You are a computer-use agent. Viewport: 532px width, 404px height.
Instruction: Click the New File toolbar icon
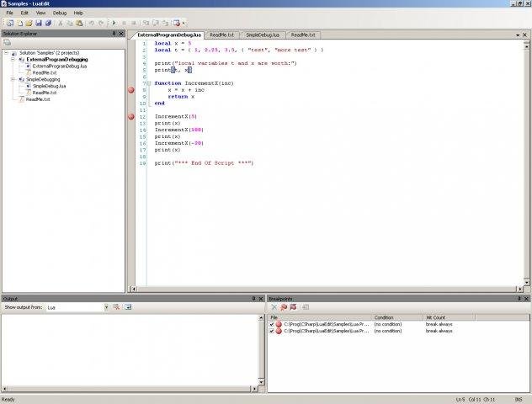pyautogui.click(x=19, y=23)
